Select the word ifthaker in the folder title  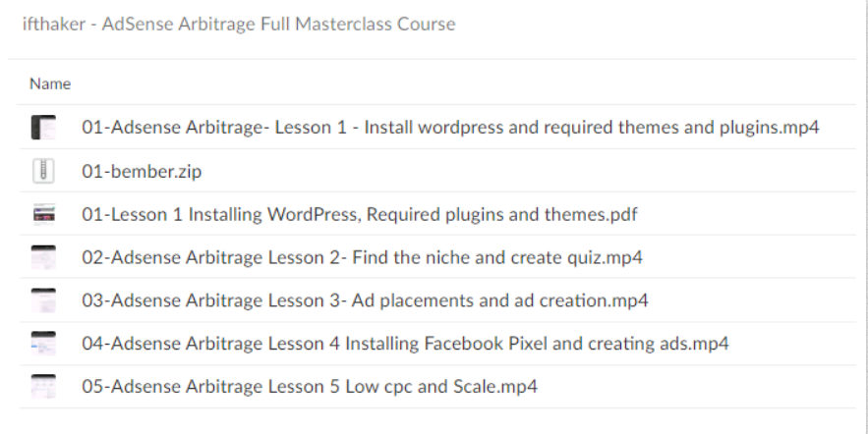[x=54, y=25]
